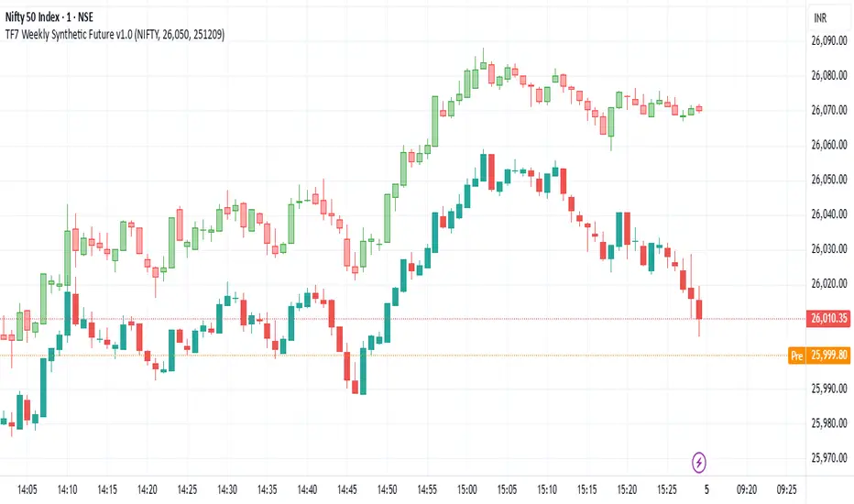Click the 25,970.00 price scale label
The width and height of the screenshot is (854, 504).
(x=828, y=457)
